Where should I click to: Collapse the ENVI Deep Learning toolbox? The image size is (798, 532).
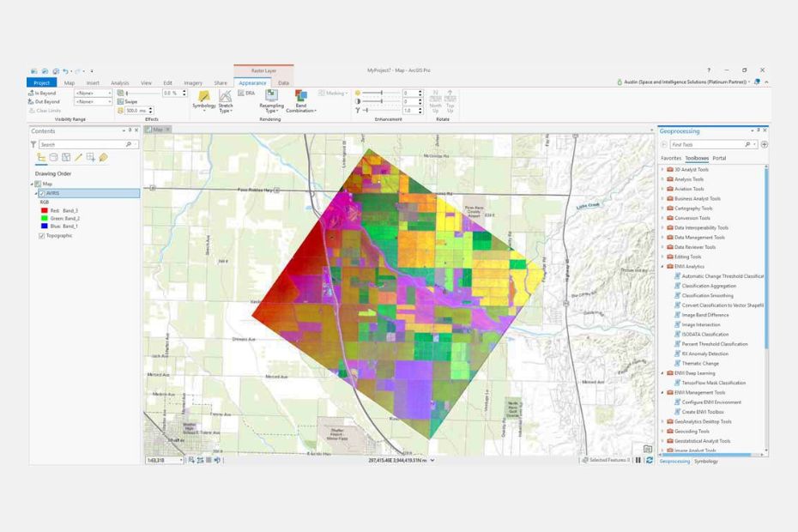tap(662, 373)
